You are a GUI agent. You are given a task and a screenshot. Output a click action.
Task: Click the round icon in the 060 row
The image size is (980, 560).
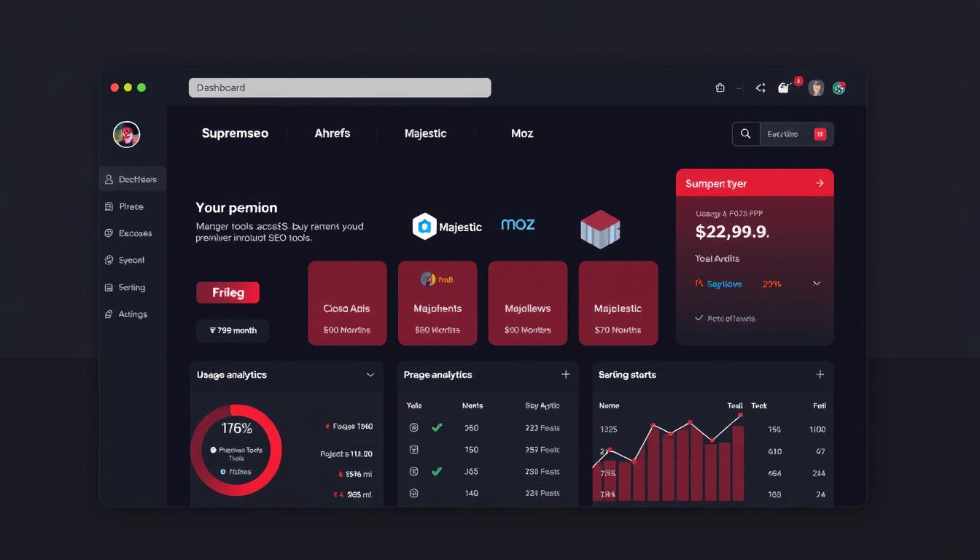(x=414, y=428)
